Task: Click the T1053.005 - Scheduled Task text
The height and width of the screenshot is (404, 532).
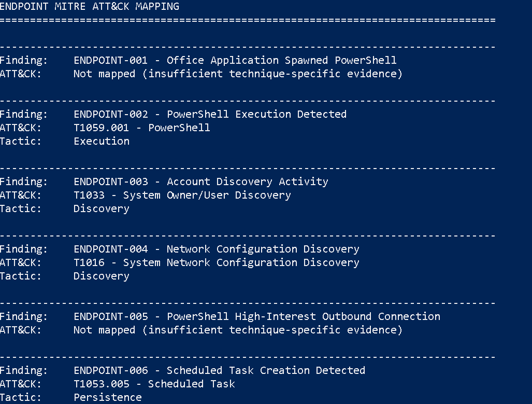Action: pos(154,384)
